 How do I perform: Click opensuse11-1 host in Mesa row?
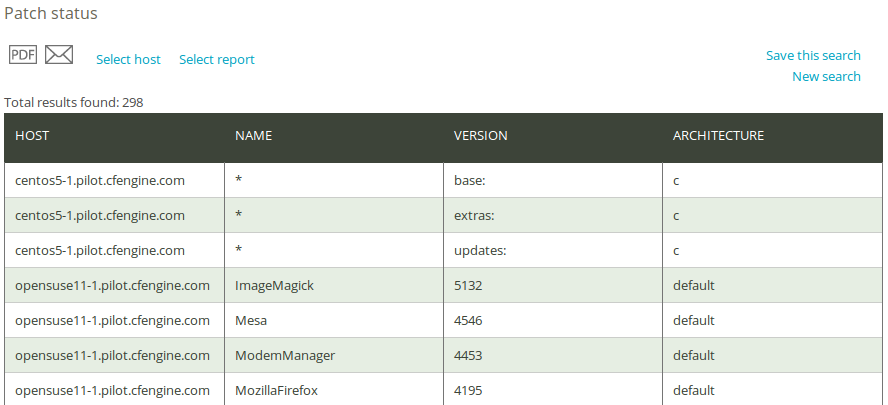pos(112,321)
